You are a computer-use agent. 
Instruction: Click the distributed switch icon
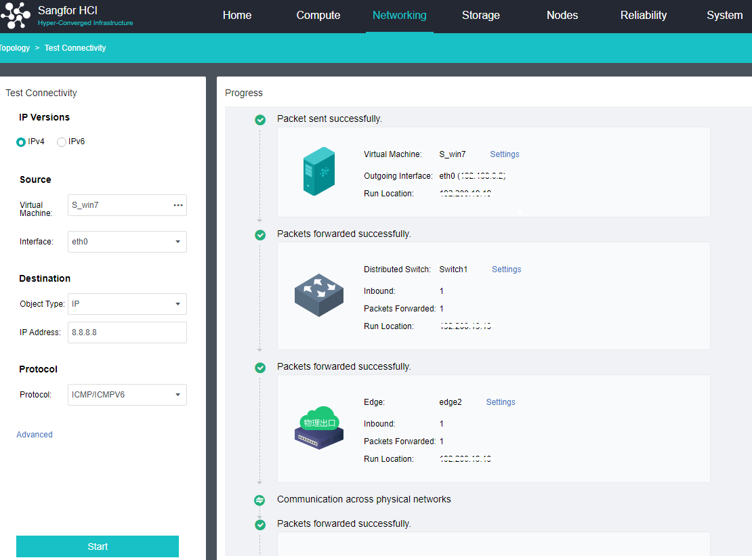tap(319, 295)
